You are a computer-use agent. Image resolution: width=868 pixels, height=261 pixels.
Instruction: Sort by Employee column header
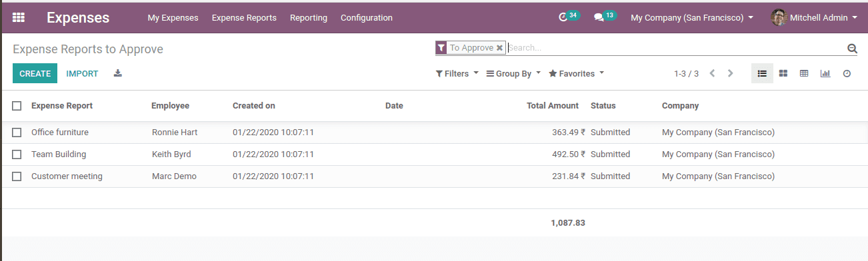point(170,105)
